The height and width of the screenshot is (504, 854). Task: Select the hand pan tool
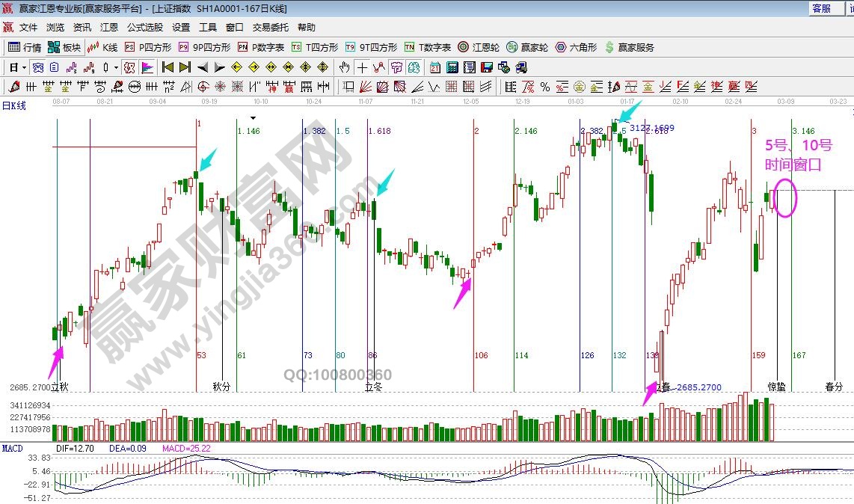click(x=344, y=67)
